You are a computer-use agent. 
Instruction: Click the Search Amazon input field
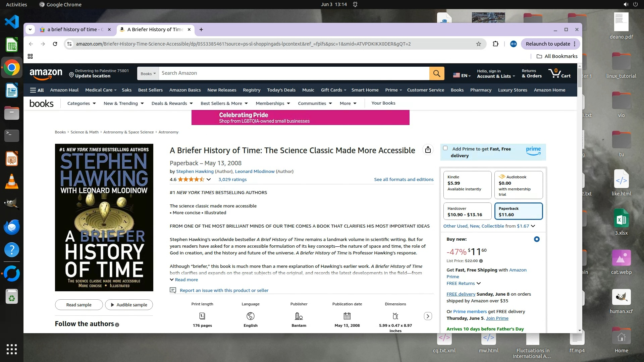point(293,73)
